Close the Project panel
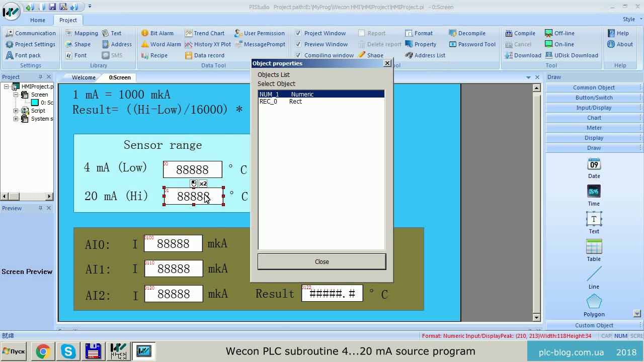644x362 pixels. click(49, 77)
